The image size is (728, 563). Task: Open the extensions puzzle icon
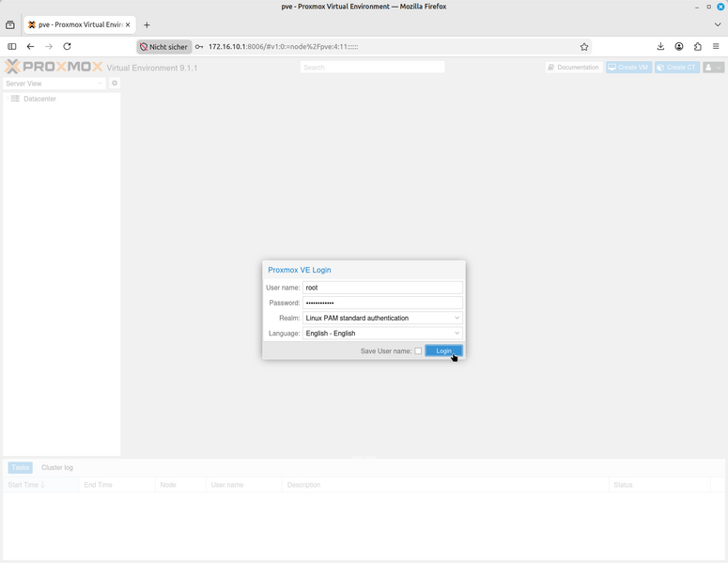pos(697,46)
